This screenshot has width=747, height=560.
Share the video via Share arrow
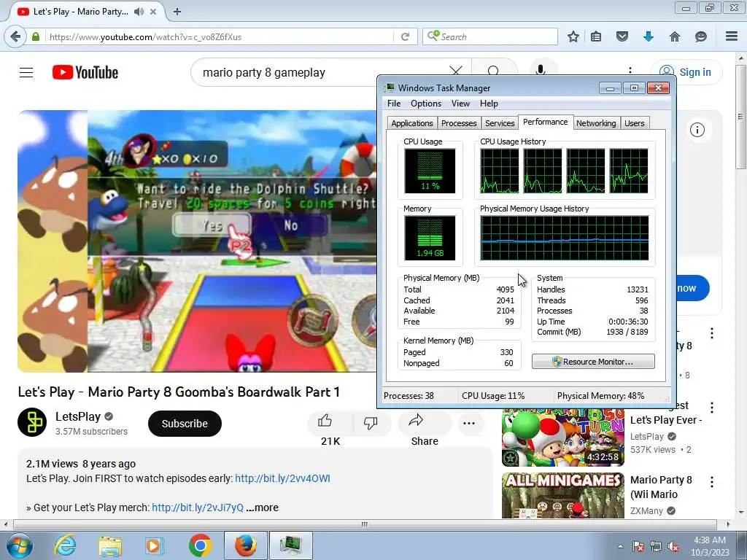point(416,420)
